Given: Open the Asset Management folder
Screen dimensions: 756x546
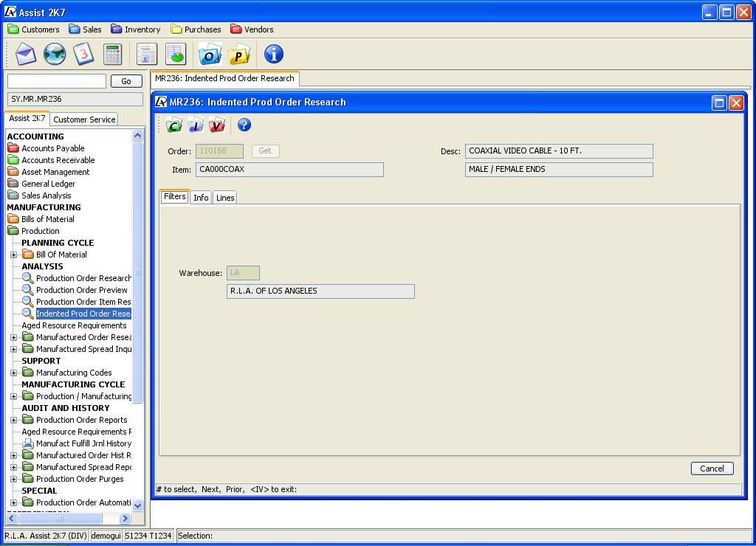Looking at the screenshot, I should [49, 172].
